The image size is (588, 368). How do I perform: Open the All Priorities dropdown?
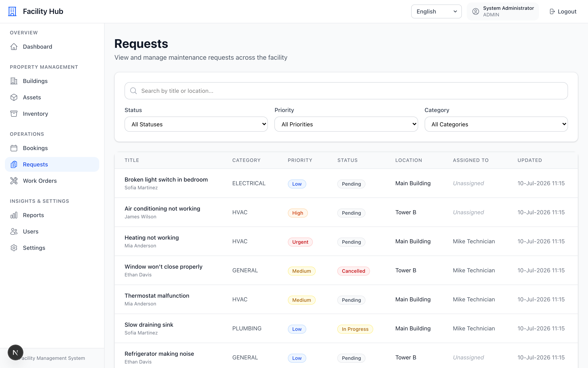click(x=346, y=124)
